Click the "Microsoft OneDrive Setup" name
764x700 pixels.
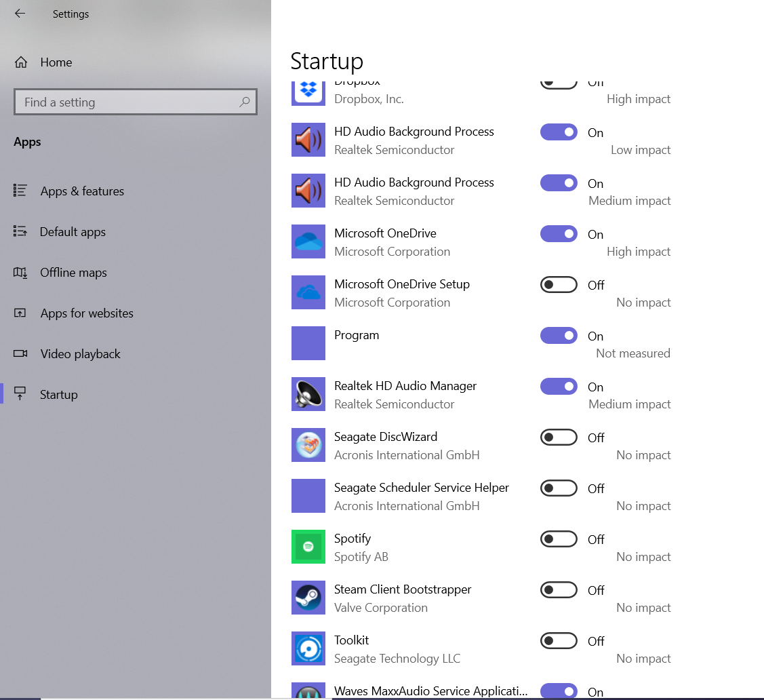pyautogui.click(x=402, y=284)
